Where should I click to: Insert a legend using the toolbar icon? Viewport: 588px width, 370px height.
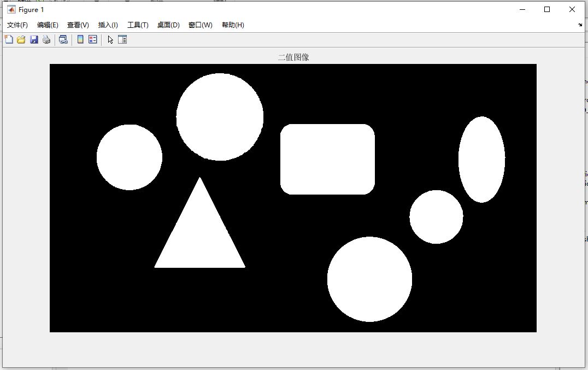click(x=92, y=39)
